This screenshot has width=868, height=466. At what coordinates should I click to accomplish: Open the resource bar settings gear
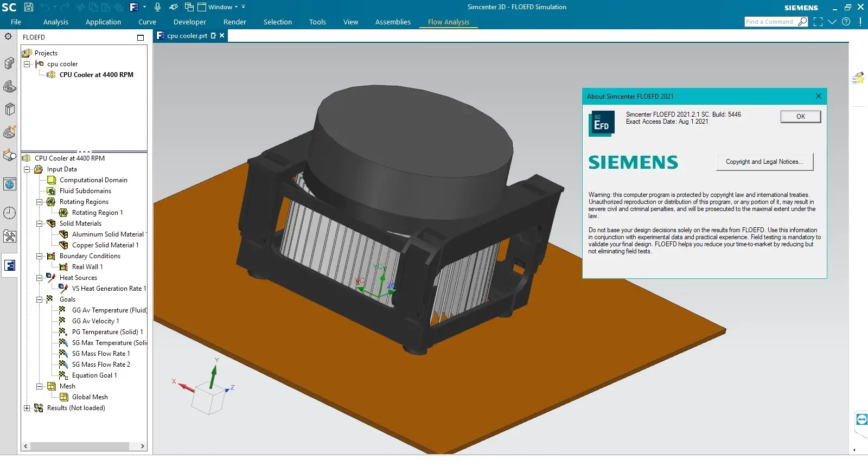[x=8, y=36]
